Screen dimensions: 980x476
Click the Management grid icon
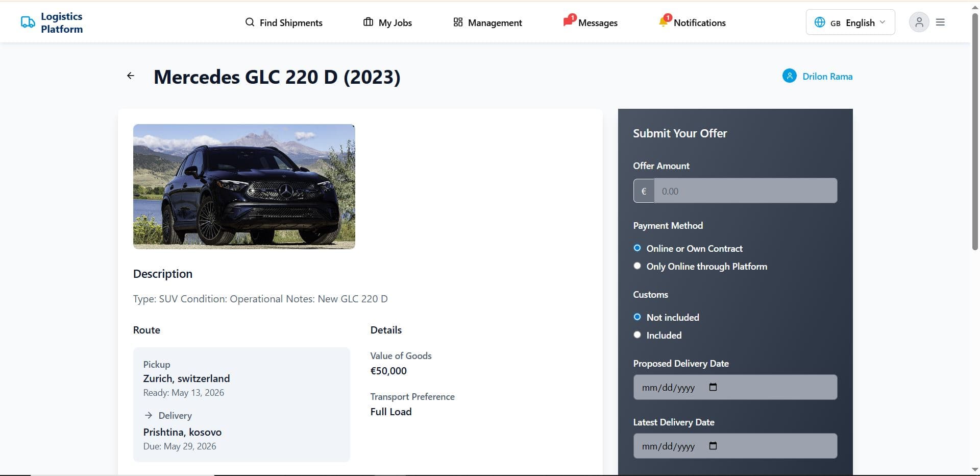click(x=458, y=22)
